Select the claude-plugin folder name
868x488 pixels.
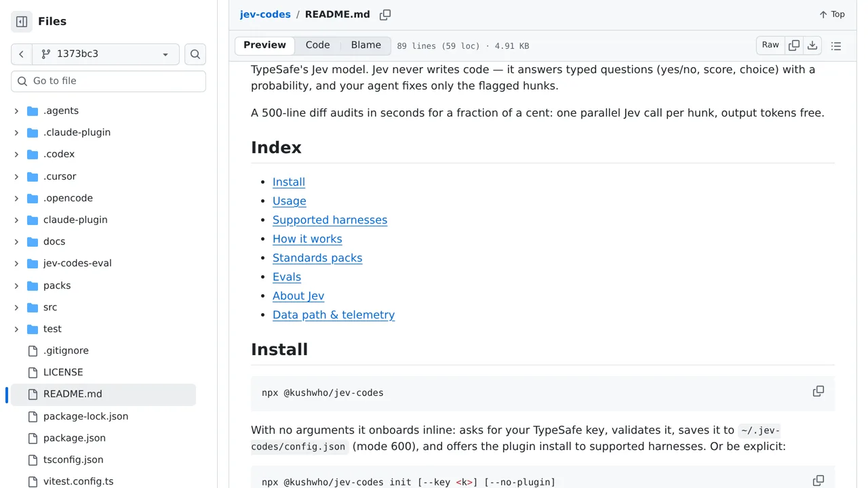click(75, 220)
